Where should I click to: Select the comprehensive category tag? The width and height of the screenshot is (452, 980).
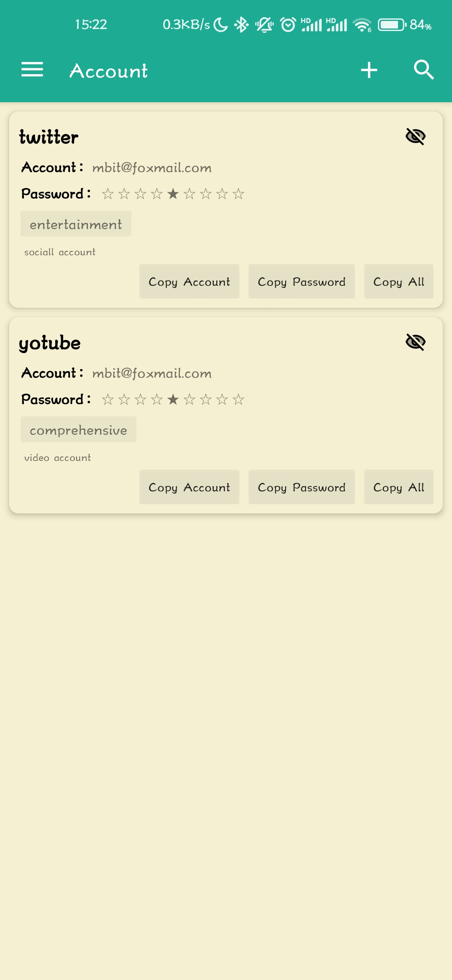(78, 430)
